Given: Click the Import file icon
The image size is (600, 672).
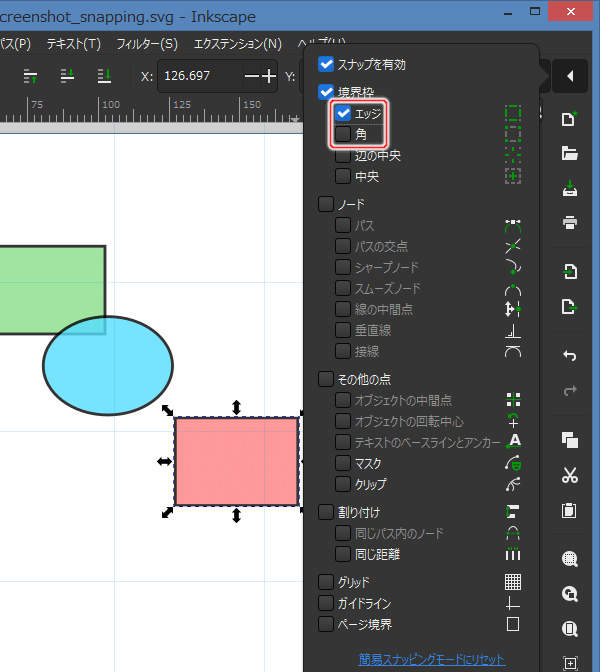Looking at the screenshot, I should click(x=570, y=272).
